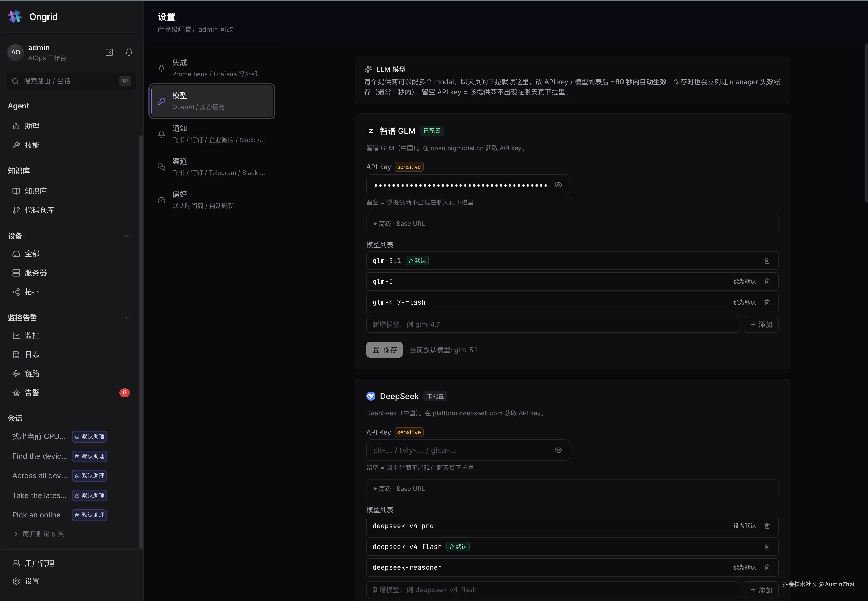Click the 已配置 status badge

432,131
